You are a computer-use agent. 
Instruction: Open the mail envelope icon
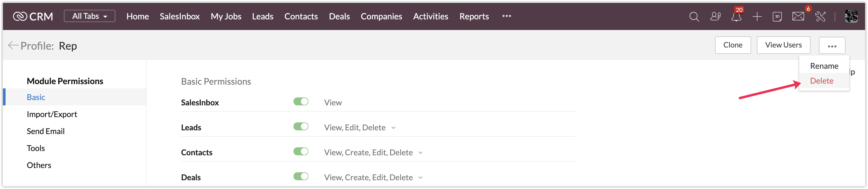click(x=798, y=16)
